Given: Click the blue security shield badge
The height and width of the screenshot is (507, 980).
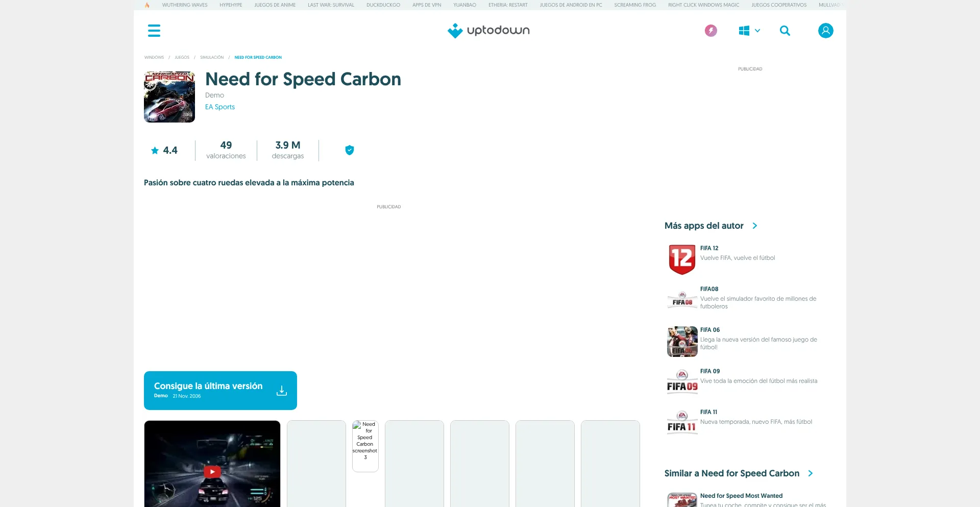Looking at the screenshot, I should (x=350, y=150).
